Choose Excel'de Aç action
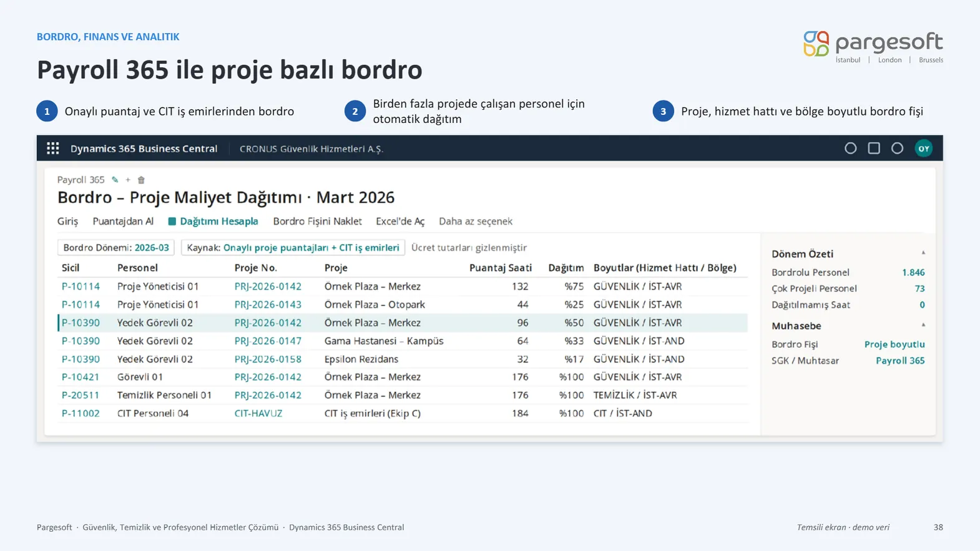The image size is (980, 551). click(x=400, y=222)
